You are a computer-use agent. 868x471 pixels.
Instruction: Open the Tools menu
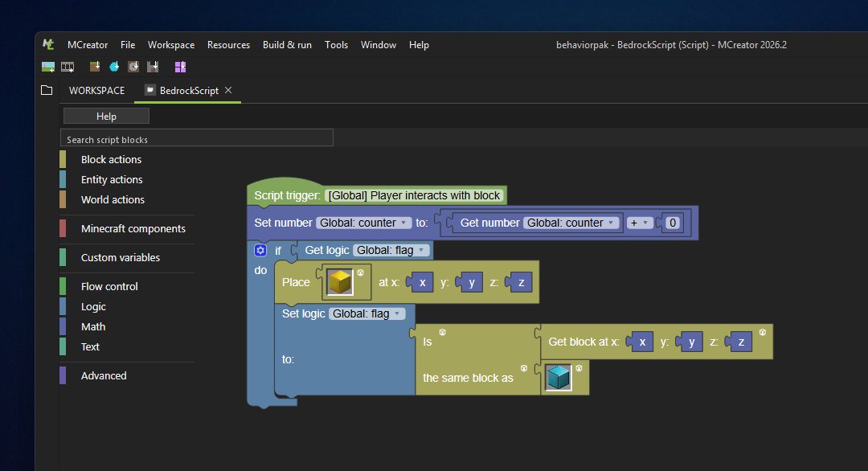(336, 45)
